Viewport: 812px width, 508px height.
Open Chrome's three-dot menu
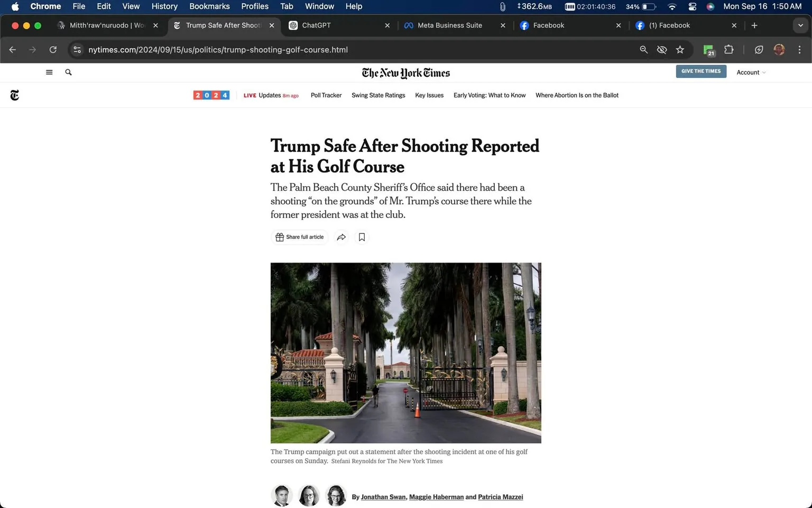click(800, 49)
